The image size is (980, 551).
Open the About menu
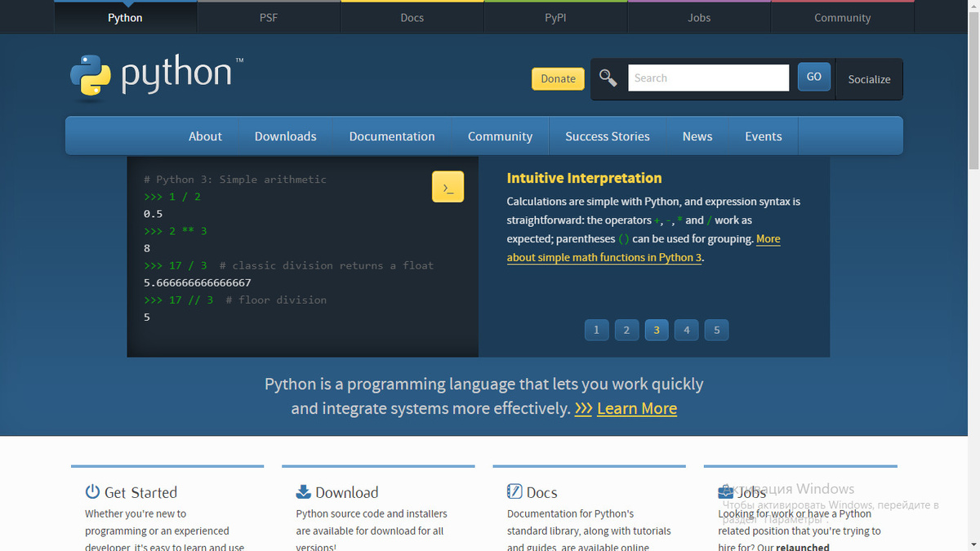[x=205, y=136]
